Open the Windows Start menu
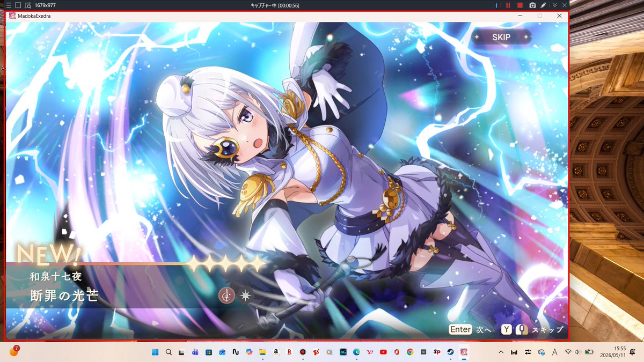Viewport: 644px width, 362px height. coord(155,352)
